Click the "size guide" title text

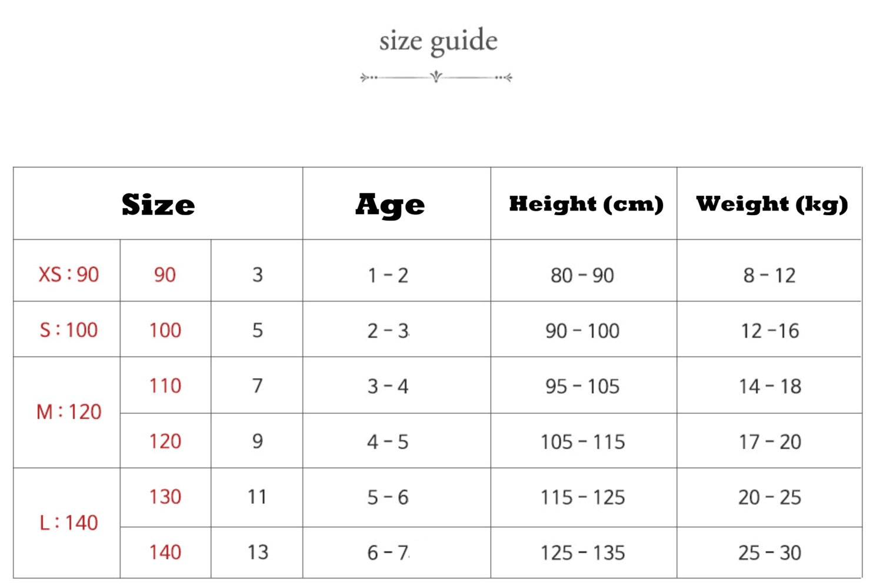pos(438,41)
